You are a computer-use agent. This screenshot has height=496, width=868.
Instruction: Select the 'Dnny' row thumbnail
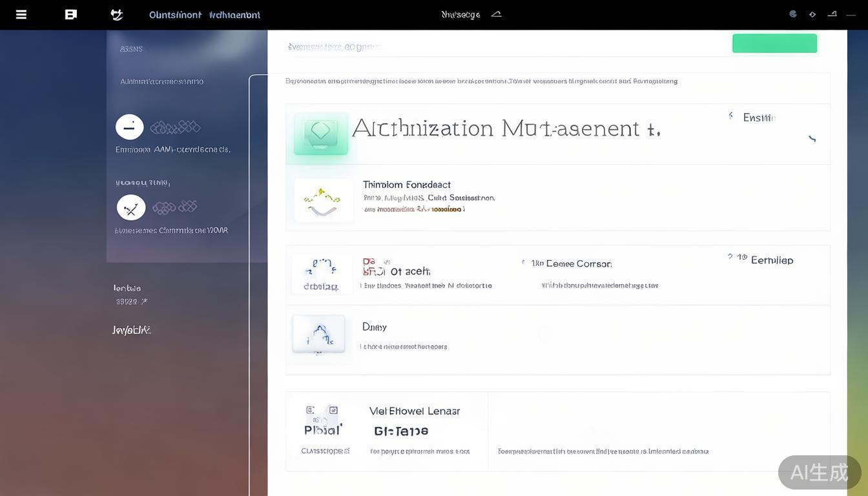tap(318, 334)
